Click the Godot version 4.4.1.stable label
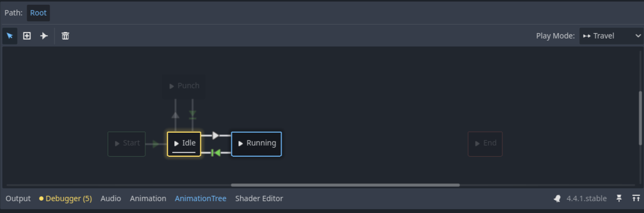 point(586,199)
